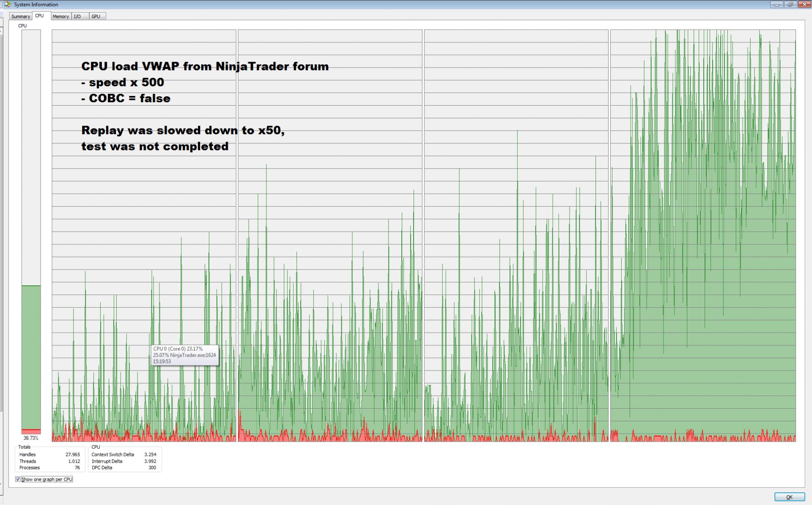Screen dimensions: 812x505
Task: Click the third CPU core graph from left
Action: pyautogui.click(x=516, y=235)
